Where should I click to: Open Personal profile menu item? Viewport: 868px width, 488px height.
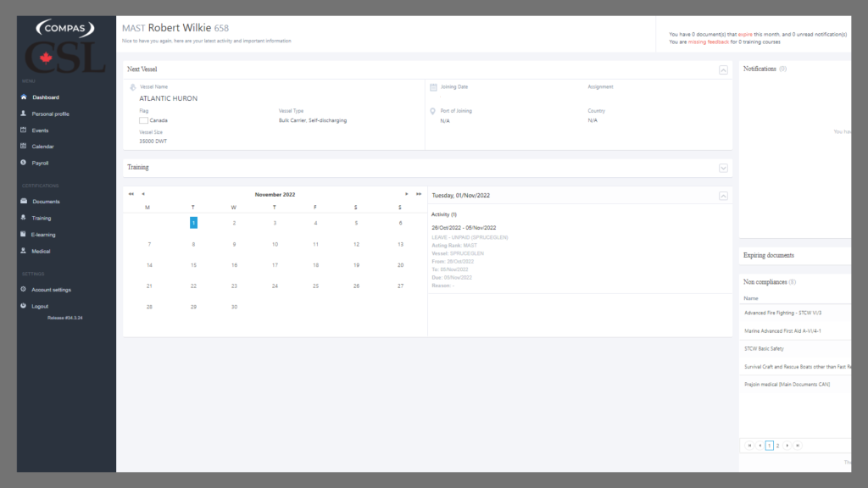coord(50,114)
